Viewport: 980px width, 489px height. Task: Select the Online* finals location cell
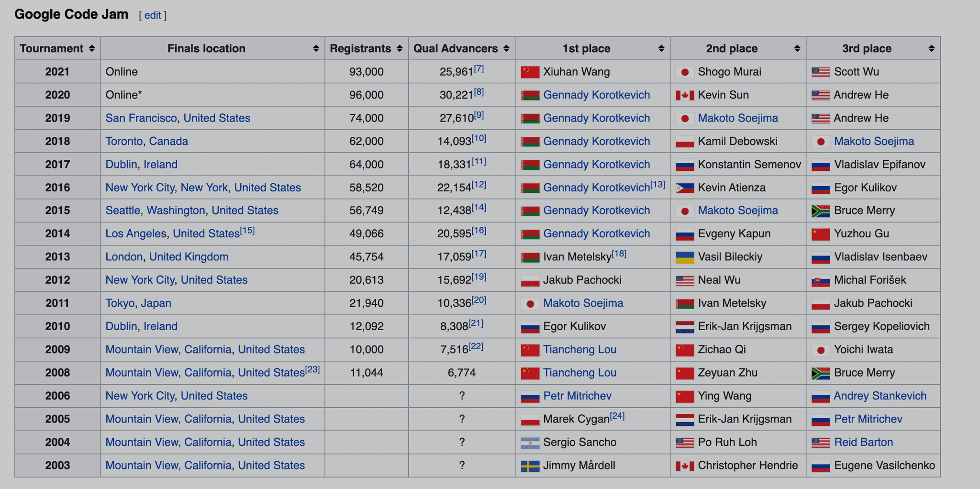212,95
